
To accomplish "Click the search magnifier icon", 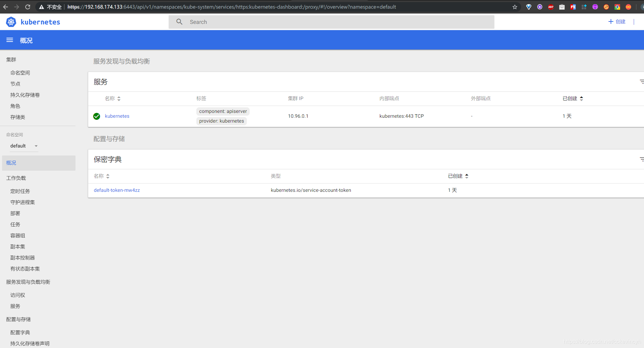I will [179, 22].
